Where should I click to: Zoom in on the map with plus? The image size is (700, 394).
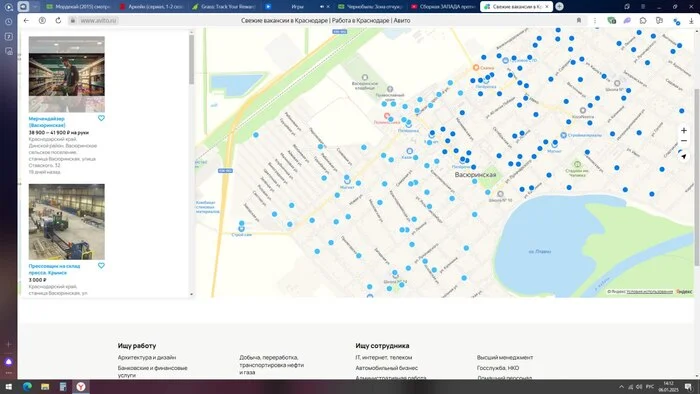pos(683,130)
